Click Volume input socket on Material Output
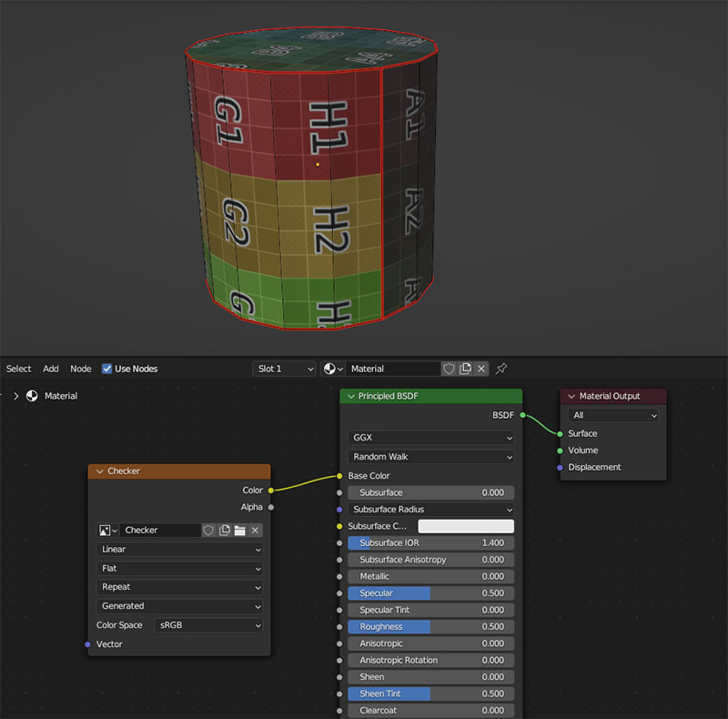Image resolution: width=728 pixels, height=719 pixels. pos(560,451)
